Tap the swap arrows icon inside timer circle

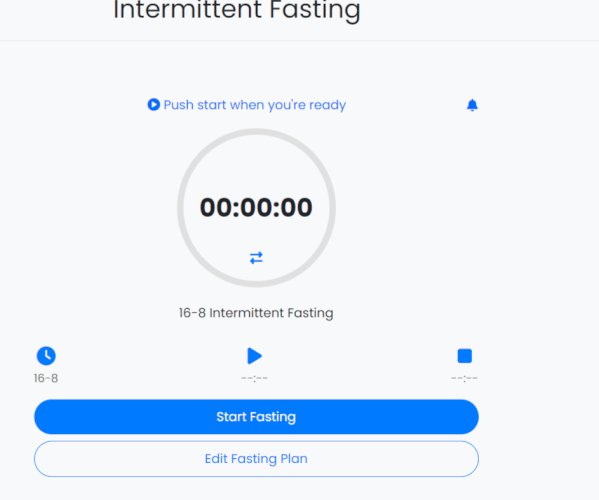click(256, 258)
